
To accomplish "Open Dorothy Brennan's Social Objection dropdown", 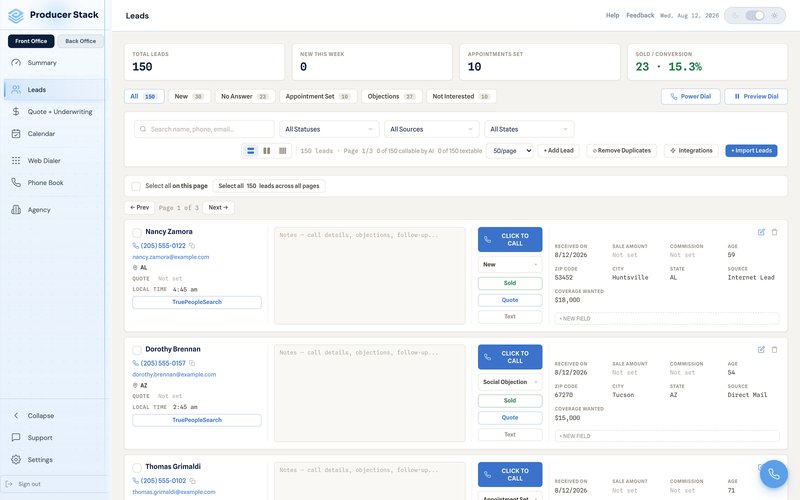I will [510, 382].
